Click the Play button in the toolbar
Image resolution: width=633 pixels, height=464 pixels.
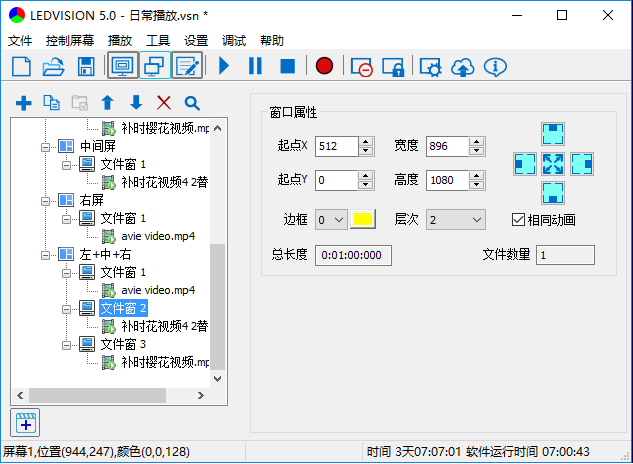point(224,66)
